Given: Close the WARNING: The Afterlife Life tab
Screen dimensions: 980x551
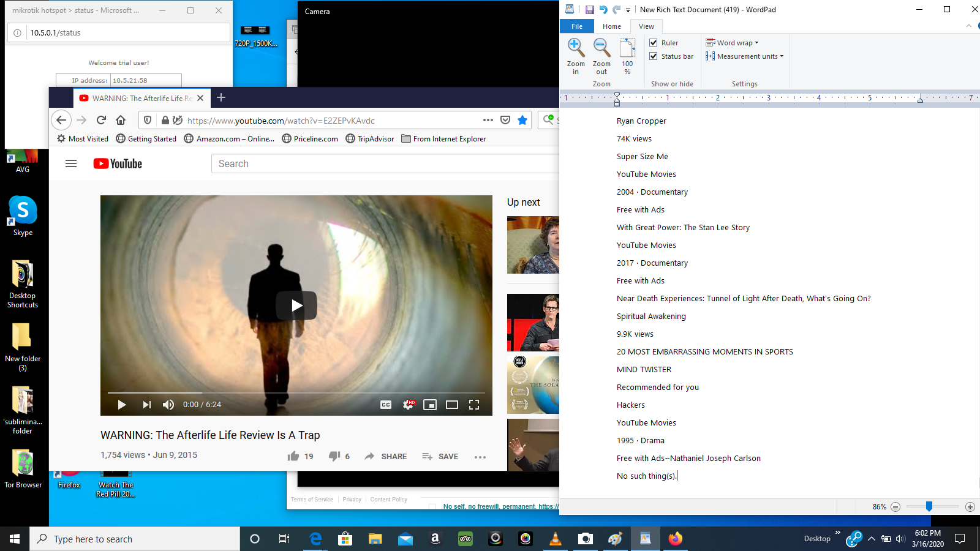Looking at the screenshot, I should tap(200, 98).
